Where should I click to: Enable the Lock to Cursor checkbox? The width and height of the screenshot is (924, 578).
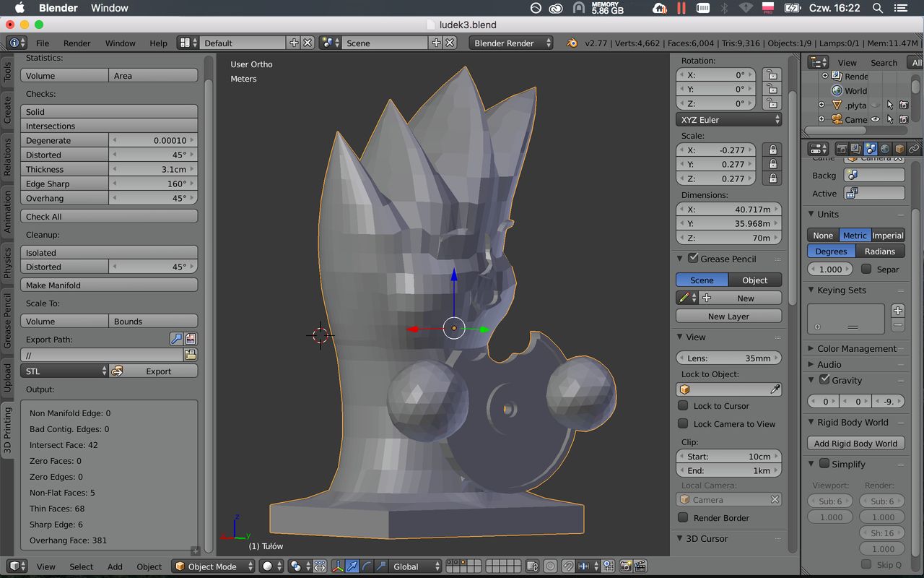683,405
